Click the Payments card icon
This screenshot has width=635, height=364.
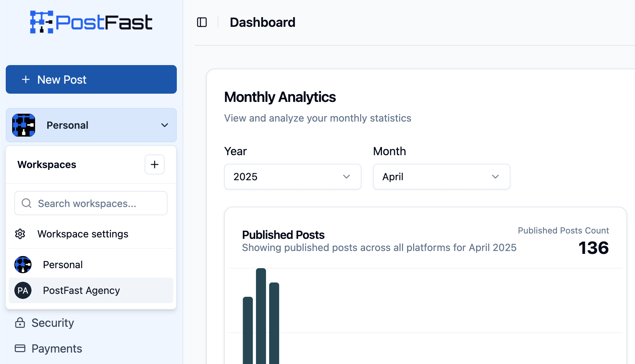click(20, 348)
